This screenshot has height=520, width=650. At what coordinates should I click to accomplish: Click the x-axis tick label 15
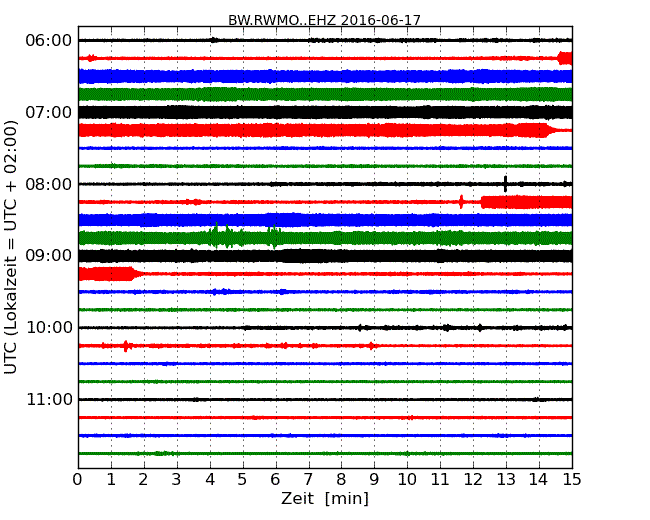[x=572, y=480]
